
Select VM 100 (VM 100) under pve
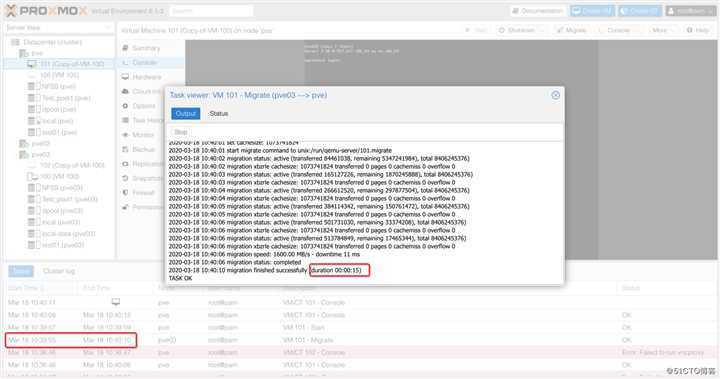(x=59, y=75)
